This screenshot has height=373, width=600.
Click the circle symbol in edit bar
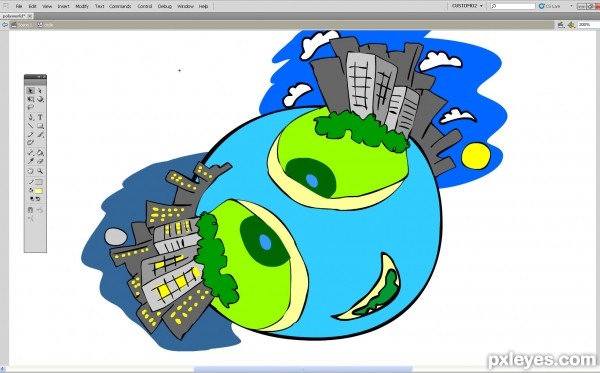(45, 24)
